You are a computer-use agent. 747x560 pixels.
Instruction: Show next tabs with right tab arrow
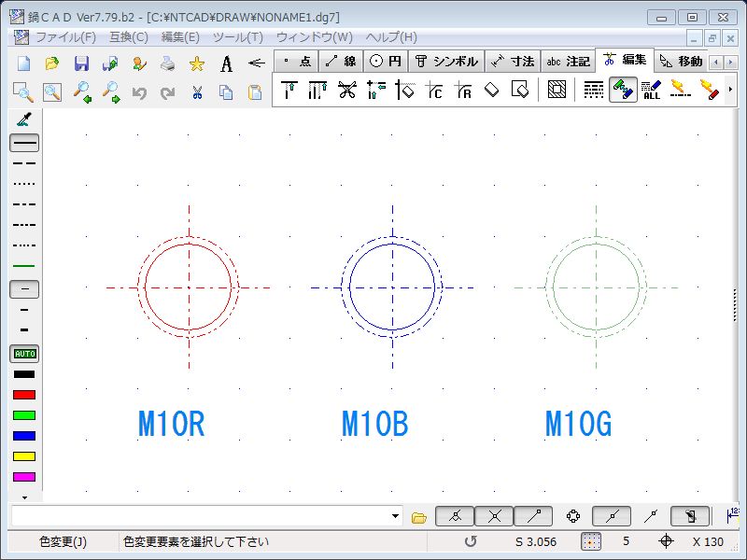pos(730,62)
